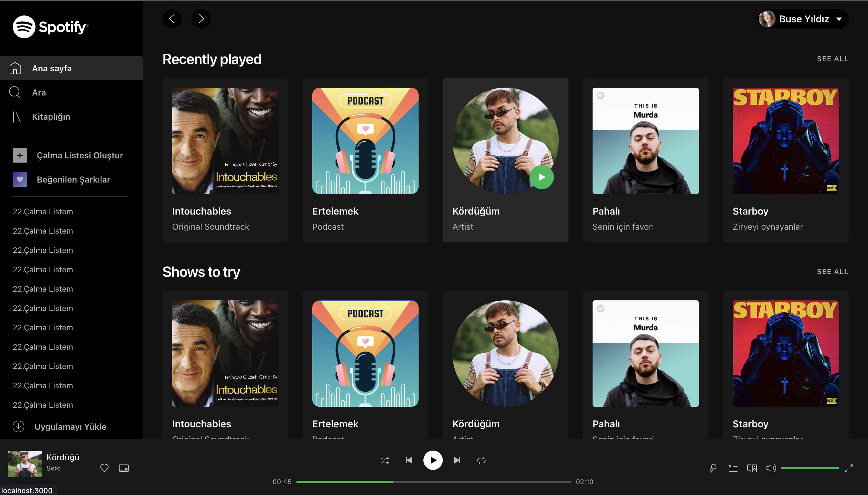Go back with the left arrow button
868x495 pixels.
pos(172,19)
